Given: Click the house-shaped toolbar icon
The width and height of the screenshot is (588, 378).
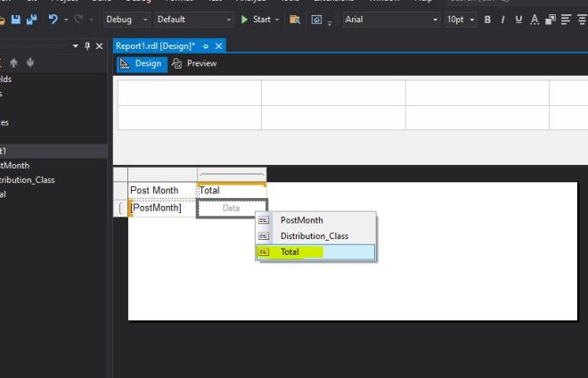Looking at the screenshot, I should [x=316, y=20].
